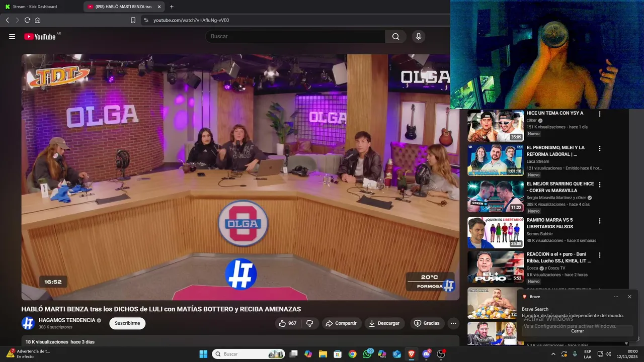Open options for REACCION a el + puro

point(599,255)
